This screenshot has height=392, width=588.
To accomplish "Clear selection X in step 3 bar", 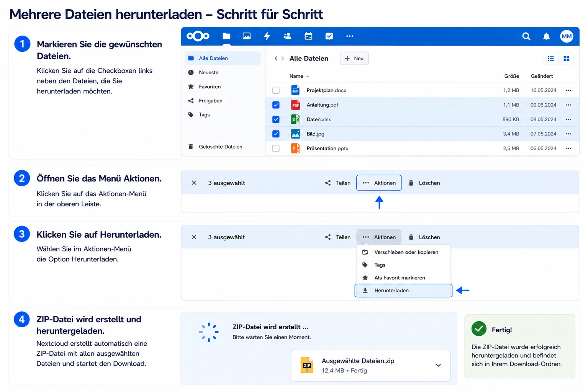I will [194, 237].
